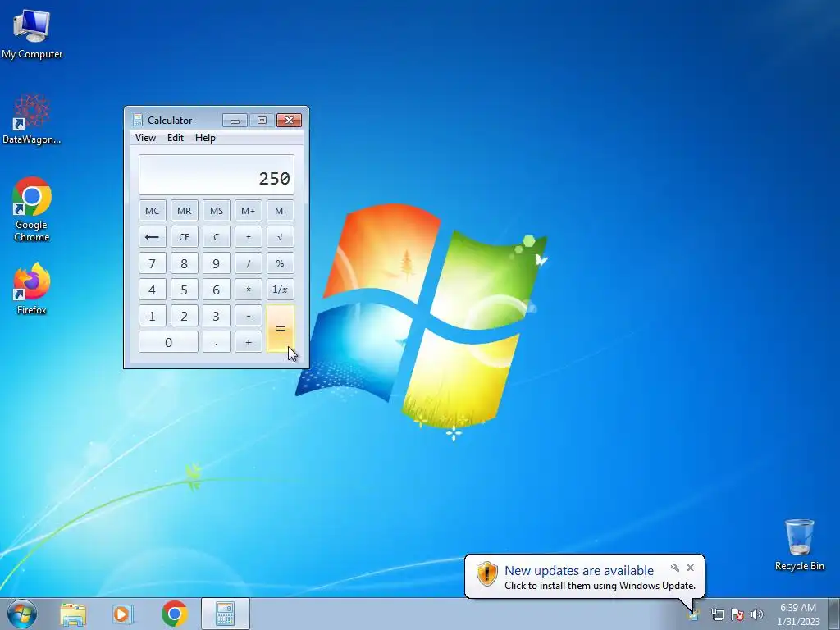Click the equals key
840x630 pixels.
(x=281, y=328)
